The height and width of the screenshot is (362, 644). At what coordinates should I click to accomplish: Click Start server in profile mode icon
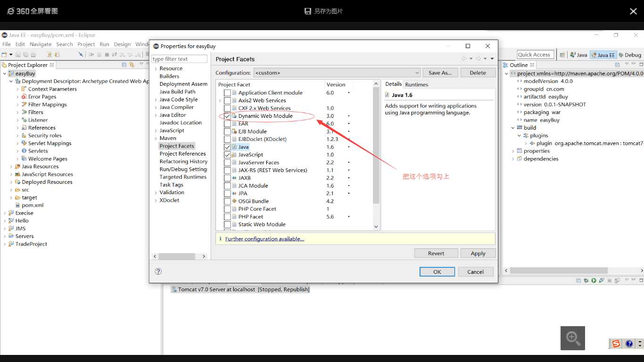click(602, 280)
